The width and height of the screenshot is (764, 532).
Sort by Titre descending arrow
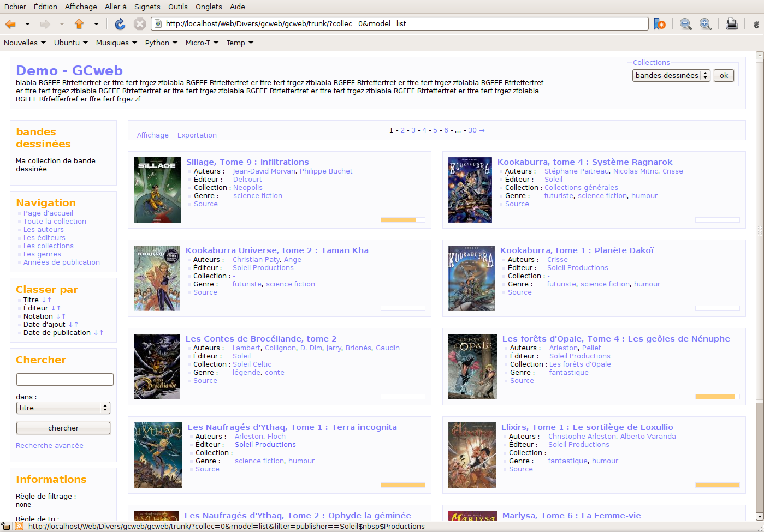coord(44,300)
